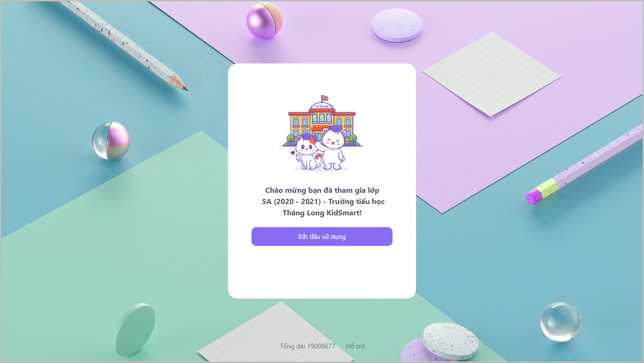This screenshot has height=363, width=644.
Task: Click the school building illustration
Action: [322, 120]
